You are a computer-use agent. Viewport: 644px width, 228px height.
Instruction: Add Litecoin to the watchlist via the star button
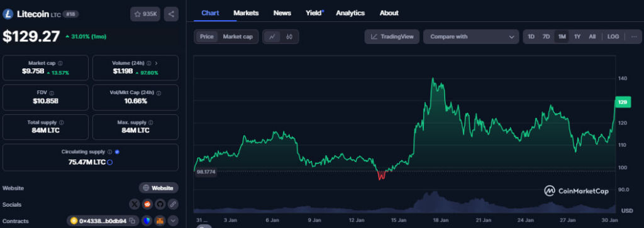pos(145,14)
